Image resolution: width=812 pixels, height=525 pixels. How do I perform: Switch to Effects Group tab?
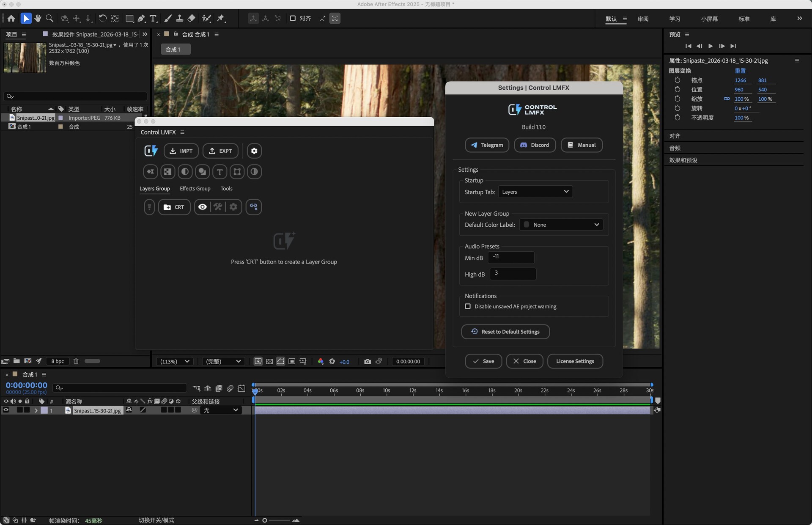(x=195, y=189)
